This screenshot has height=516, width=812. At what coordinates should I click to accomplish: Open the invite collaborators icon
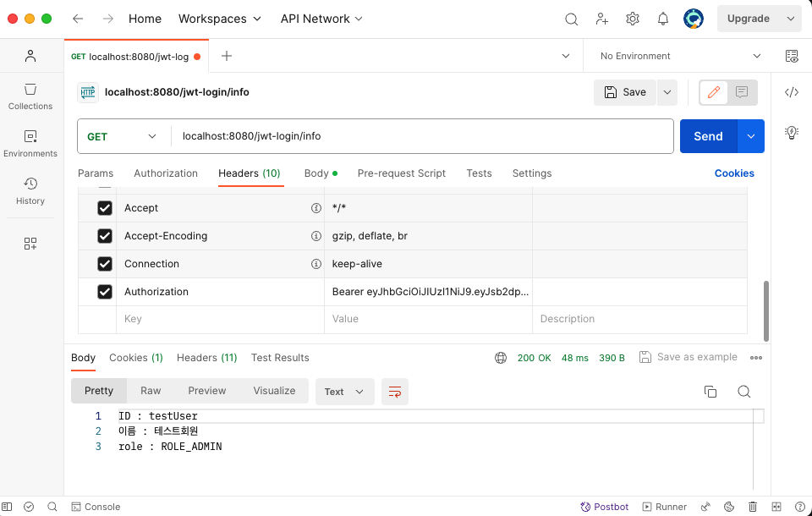tap(601, 19)
